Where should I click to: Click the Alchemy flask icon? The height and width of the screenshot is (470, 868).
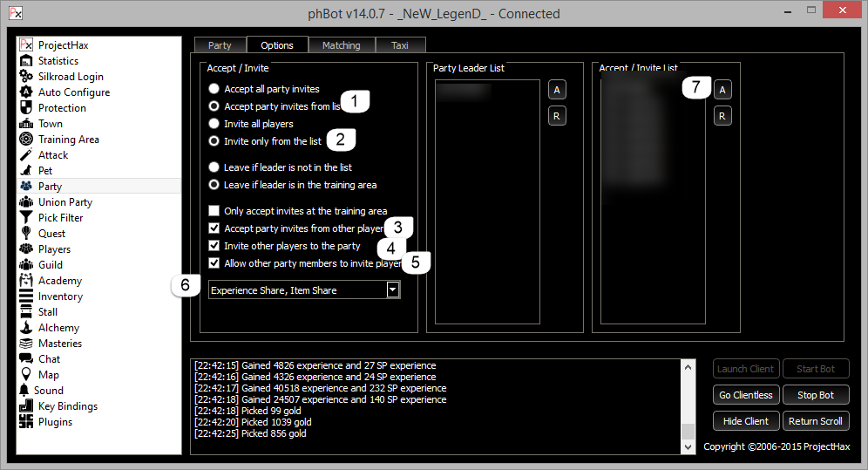tap(26, 328)
